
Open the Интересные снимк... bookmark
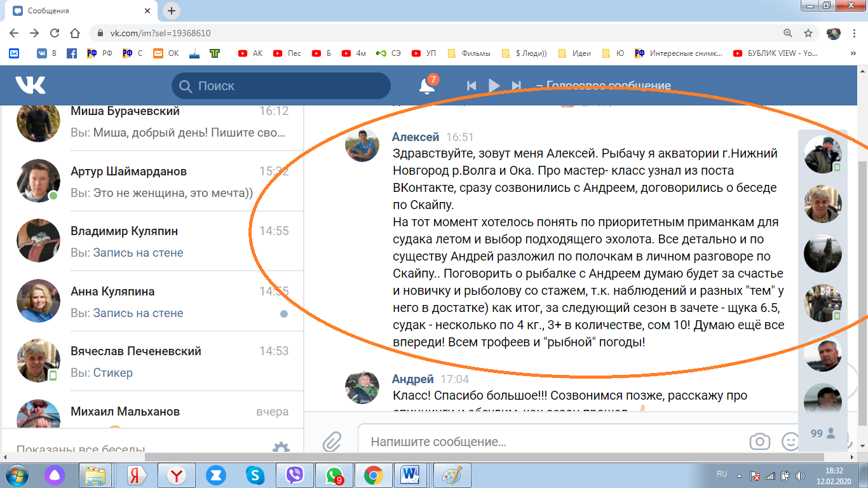(x=679, y=53)
